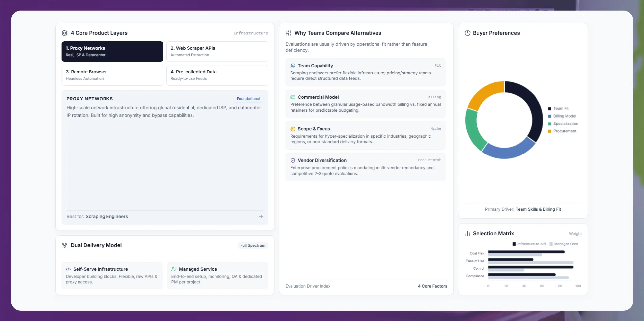Image resolution: width=644 pixels, height=321 pixels.
Task: Click the Full Spectrum badge
Action: coord(253,245)
